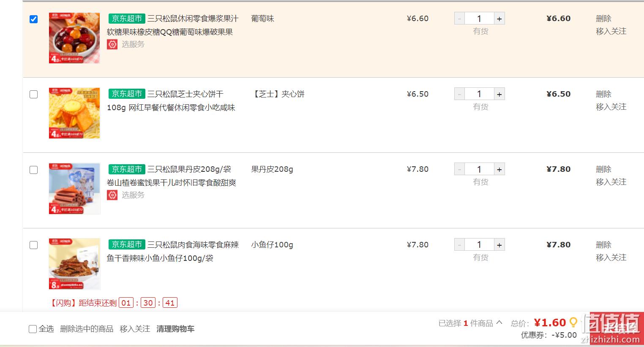Click the 葡萄味 variant text
The height and width of the screenshot is (347, 644).
[262, 19]
